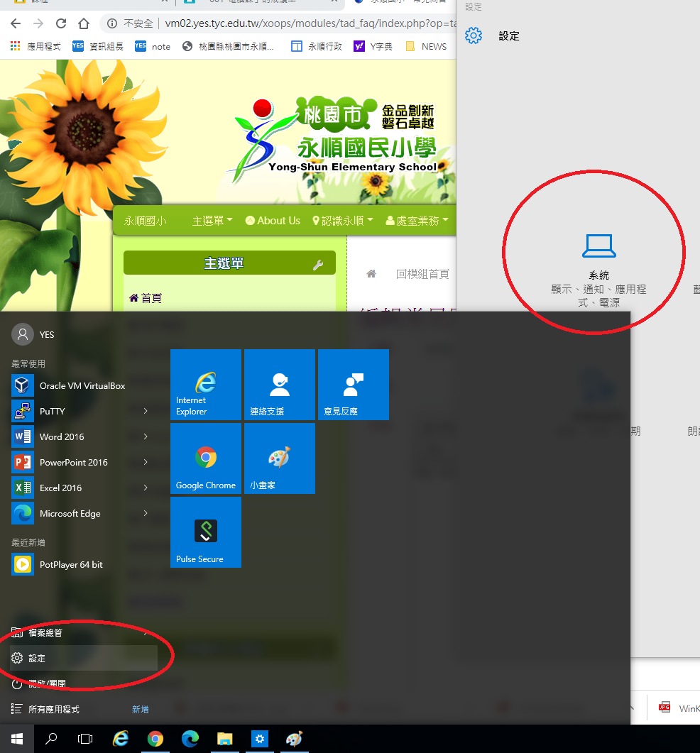The height and width of the screenshot is (753, 700).
Task: Open the 連絡支援 tile
Action: 280,385
